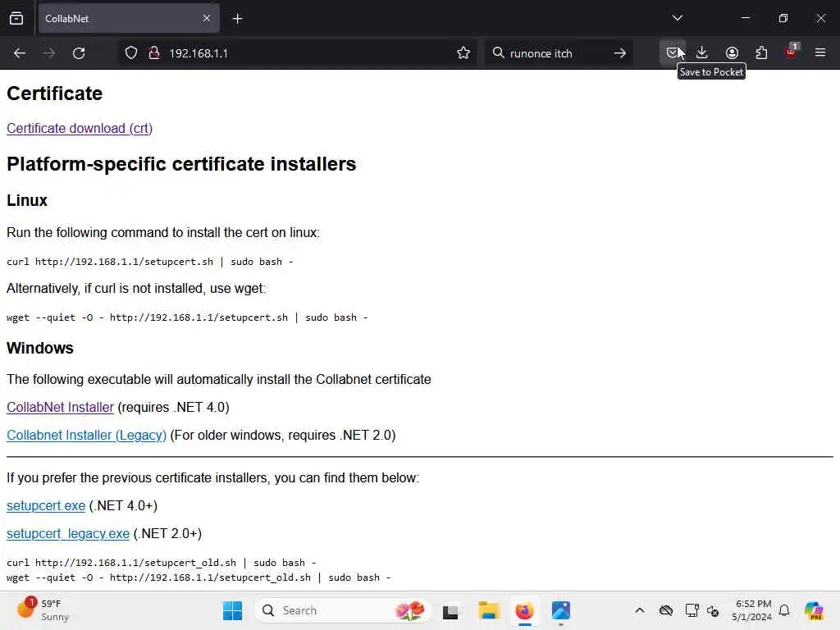840x630 pixels.
Task: Click the forward navigation arrow
Action: tap(49, 53)
